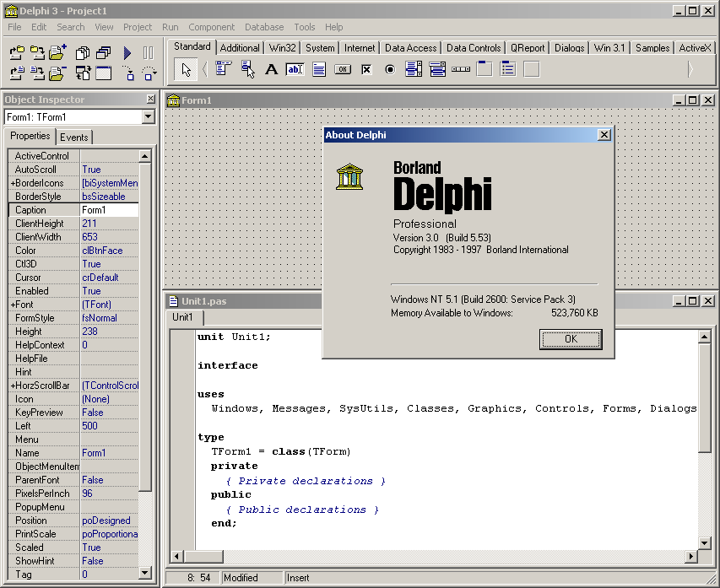This screenshot has width=720, height=588.
Task: Select the Unit1 editor tab
Action: pyautogui.click(x=183, y=317)
